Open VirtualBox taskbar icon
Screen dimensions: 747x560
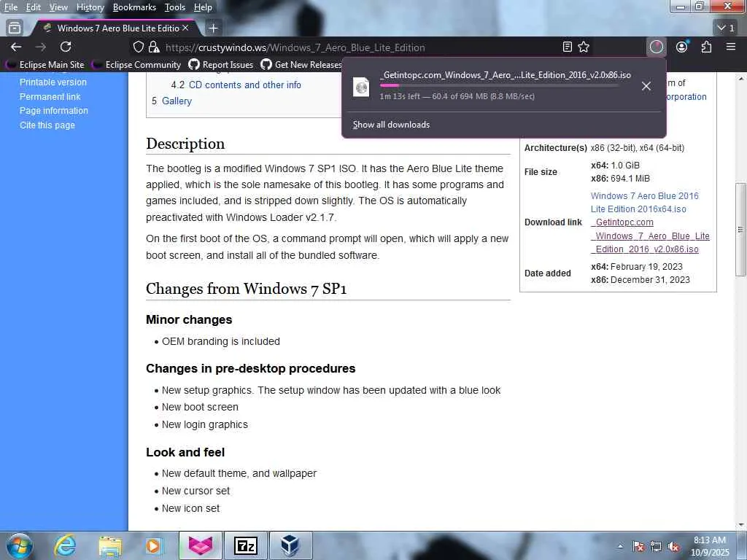(290, 545)
